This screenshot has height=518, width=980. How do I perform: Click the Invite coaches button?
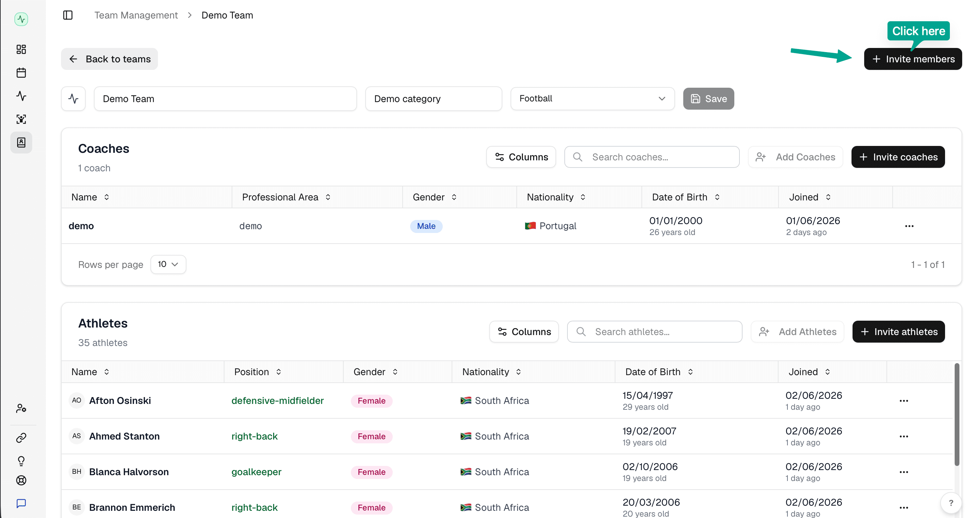coord(898,157)
